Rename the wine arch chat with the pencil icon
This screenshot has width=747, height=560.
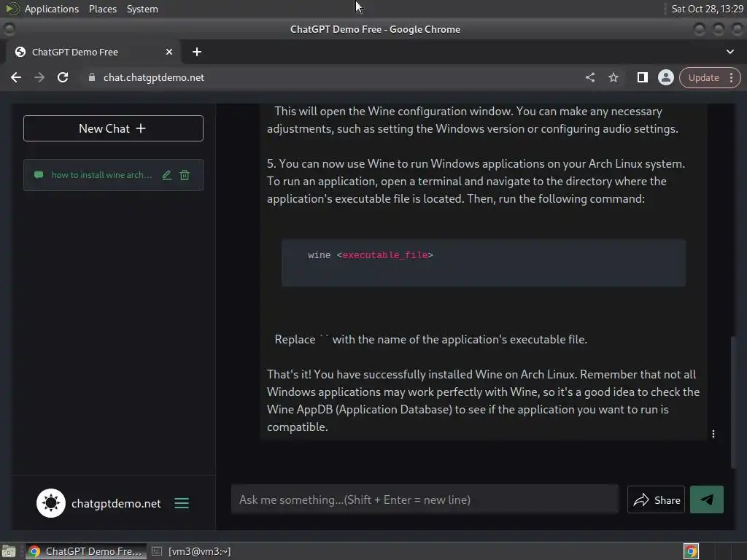coord(166,175)
